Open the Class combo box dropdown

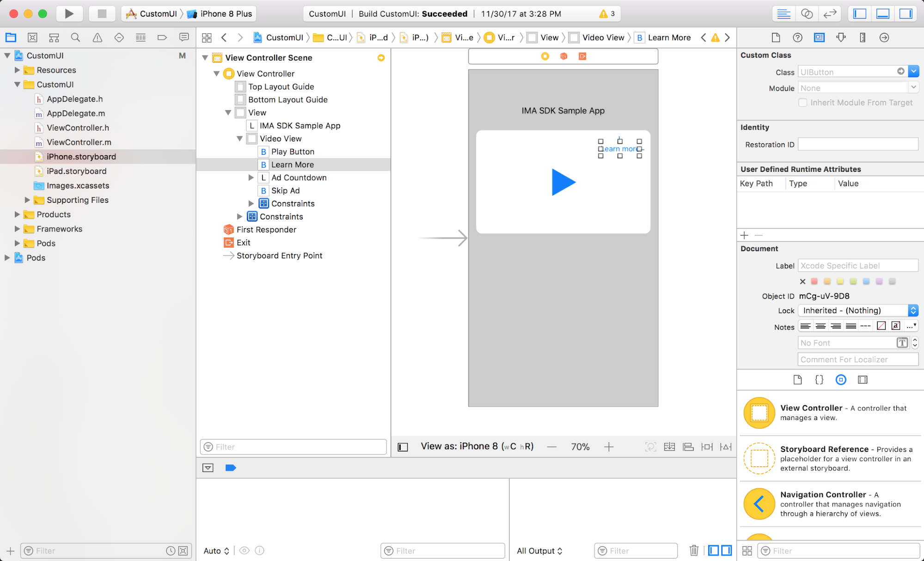[x=913, y=72]
